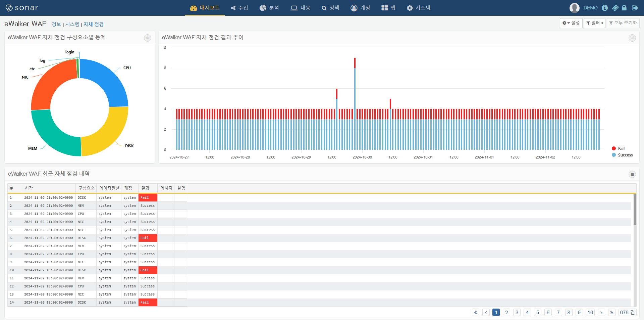Click the ticket icon in header
This screenshot has width=644, height=320.
pyautogui.click(x=615, y=8)
